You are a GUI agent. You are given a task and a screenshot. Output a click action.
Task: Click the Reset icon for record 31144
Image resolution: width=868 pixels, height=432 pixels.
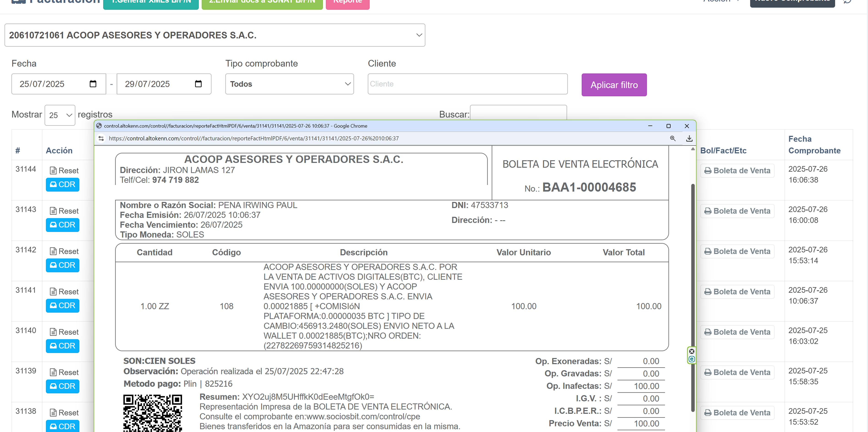pyautogui.click(x=53, y=170)
